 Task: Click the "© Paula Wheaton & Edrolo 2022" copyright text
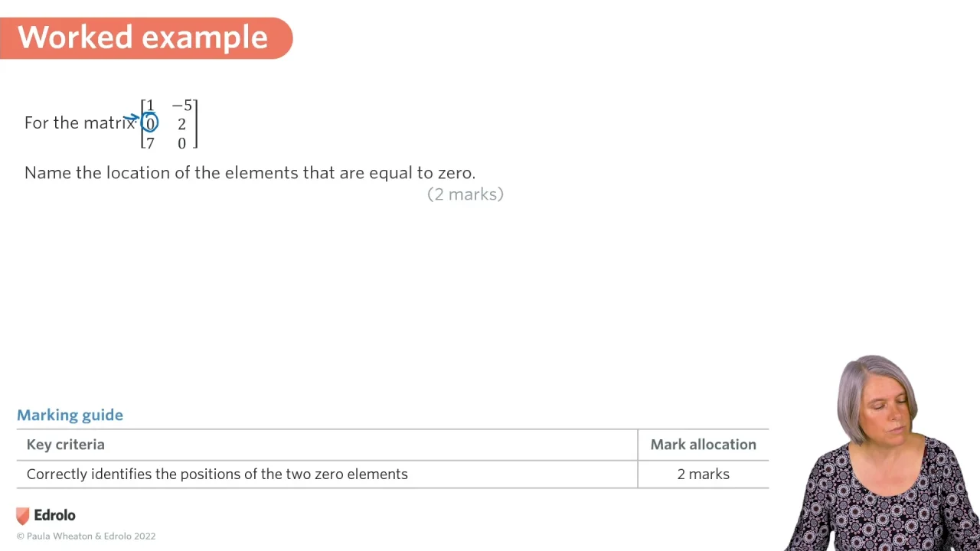coord(86,536)
